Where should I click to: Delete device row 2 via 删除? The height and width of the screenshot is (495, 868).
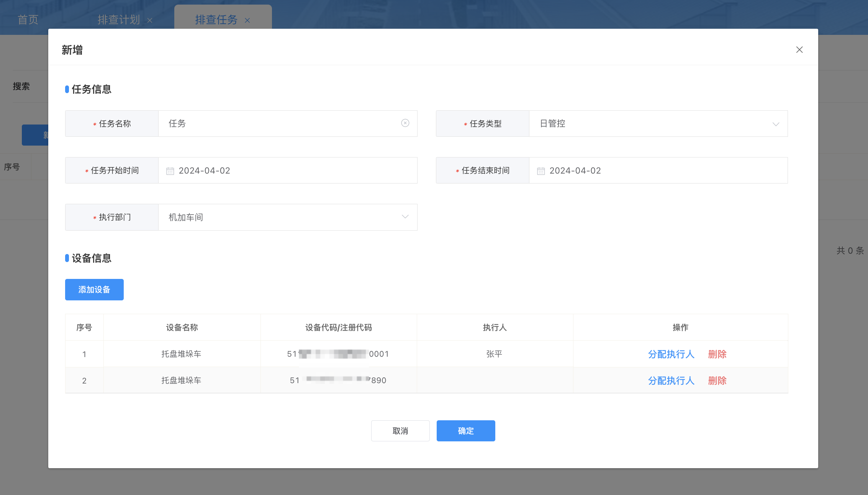tap(717, 380)
